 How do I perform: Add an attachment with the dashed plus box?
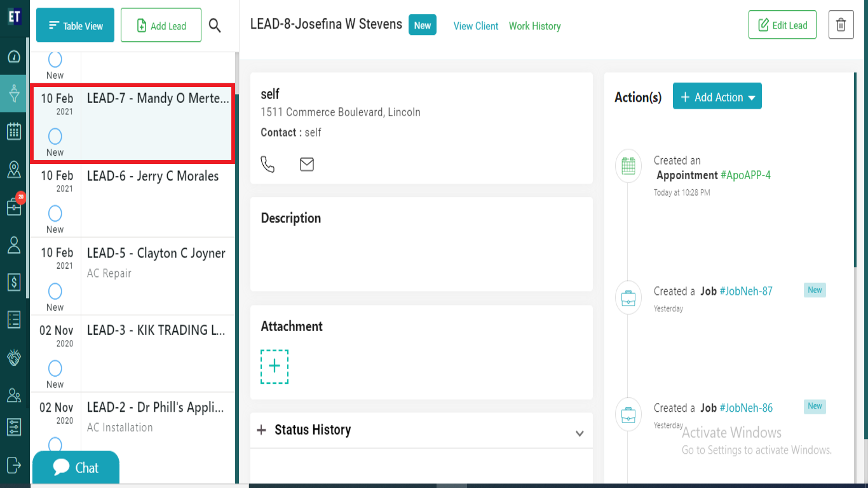point(275,366)
